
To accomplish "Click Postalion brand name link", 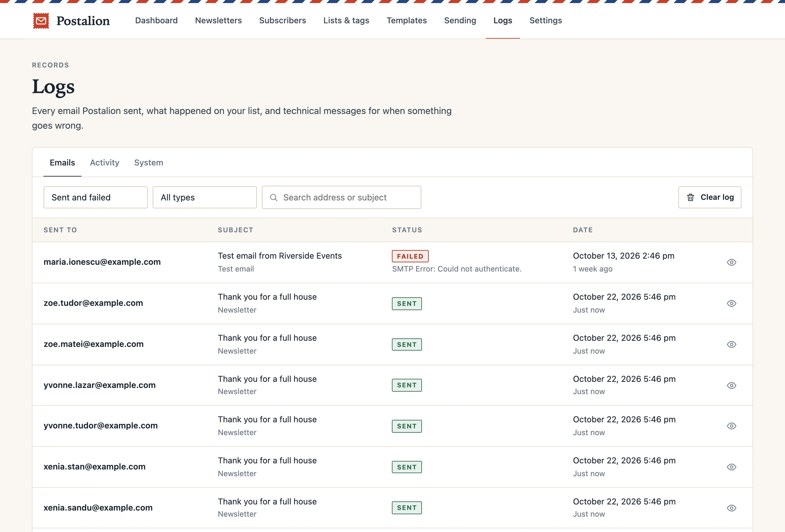I will (x=83, y=21).
